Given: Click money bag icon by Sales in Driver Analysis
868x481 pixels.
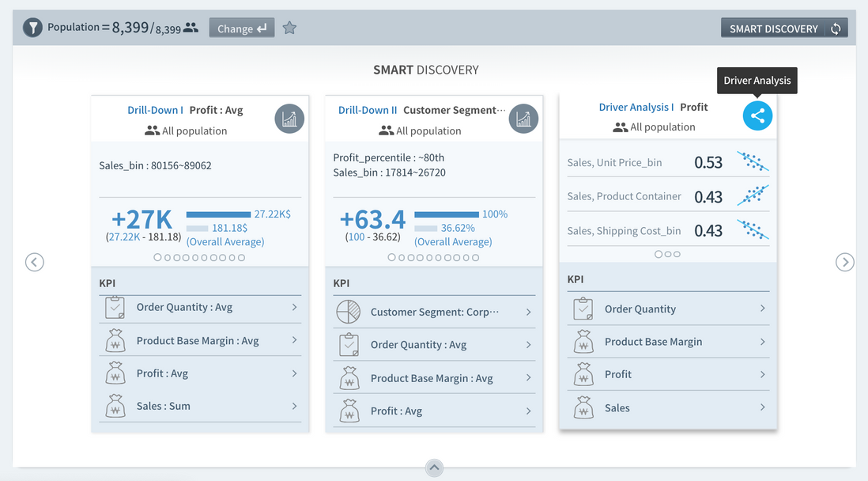Looking at the screenshot, I should (x=583, y=408).
